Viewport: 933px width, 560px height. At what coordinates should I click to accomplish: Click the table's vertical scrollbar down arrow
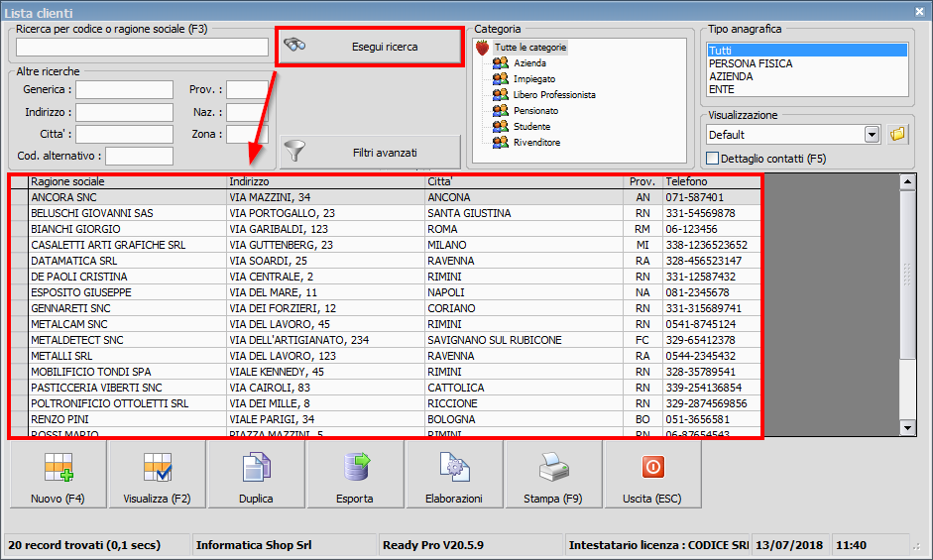tap(907, 427)
